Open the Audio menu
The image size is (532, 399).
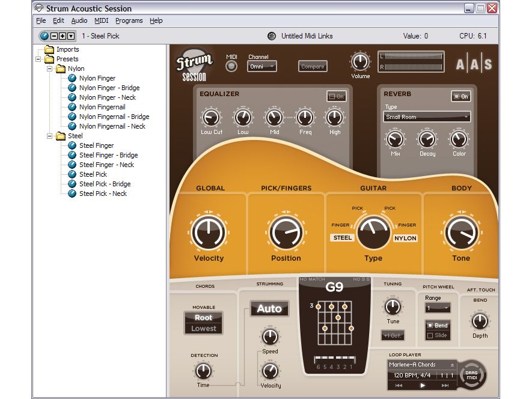click(79, 20)
